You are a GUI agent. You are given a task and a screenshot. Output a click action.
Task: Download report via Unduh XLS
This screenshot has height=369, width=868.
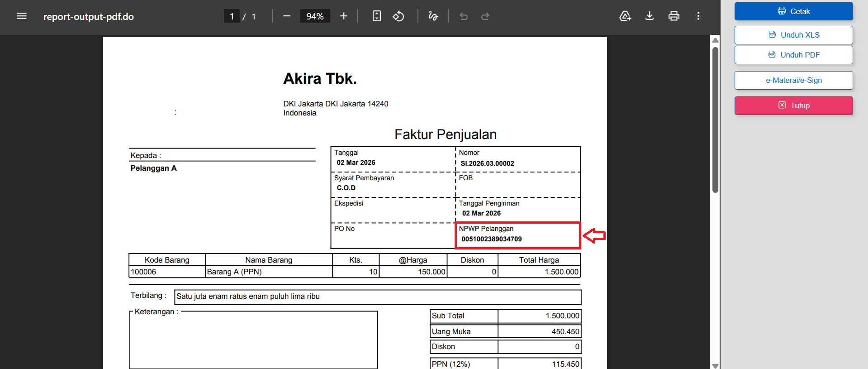click(x=793, y=35)
